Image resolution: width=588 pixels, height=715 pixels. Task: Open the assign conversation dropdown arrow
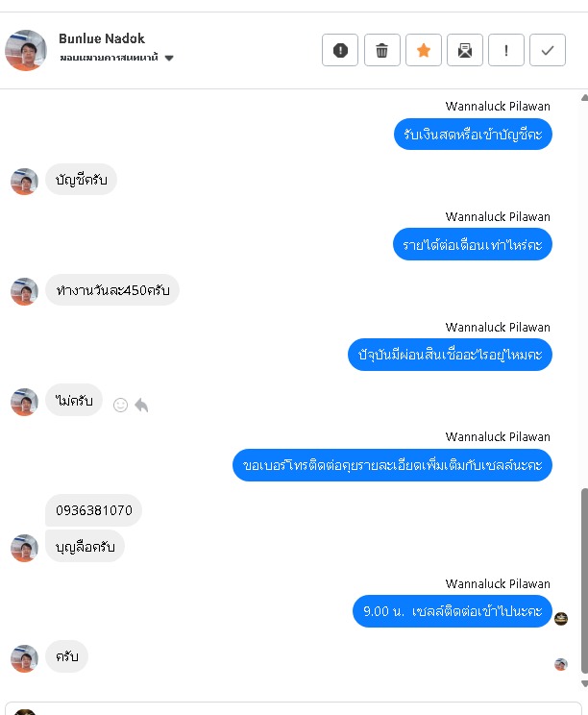point(169,58)
